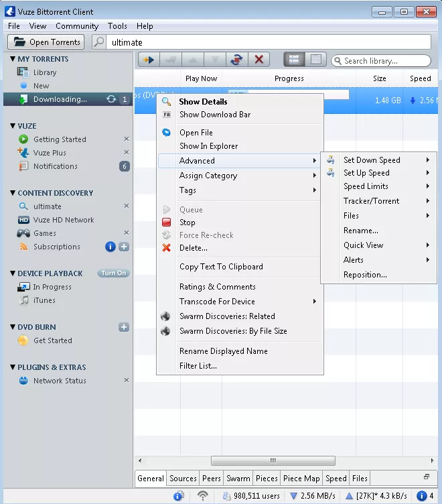Click the Subscriptions info icon

[110, 247]
